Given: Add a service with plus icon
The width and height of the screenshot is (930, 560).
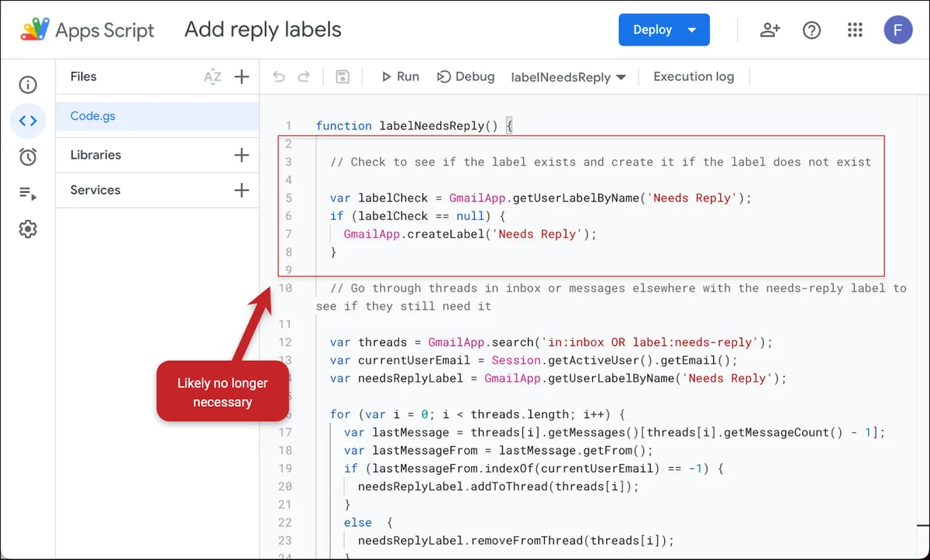Looking at the screenshot, I should click(242, 190).
